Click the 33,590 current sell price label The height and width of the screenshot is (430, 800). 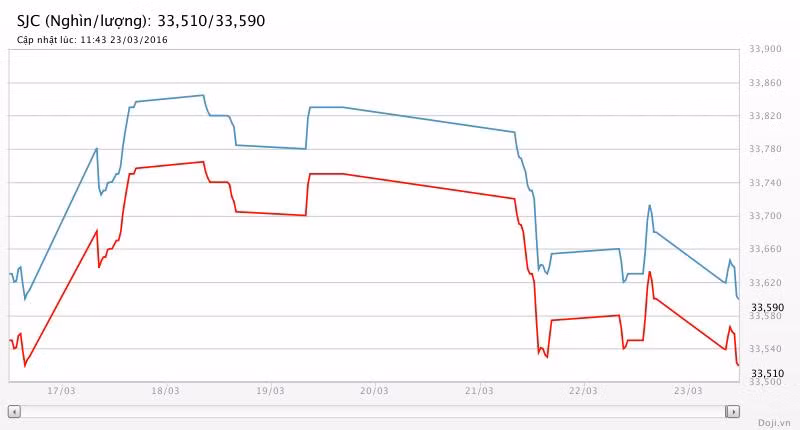767,307
